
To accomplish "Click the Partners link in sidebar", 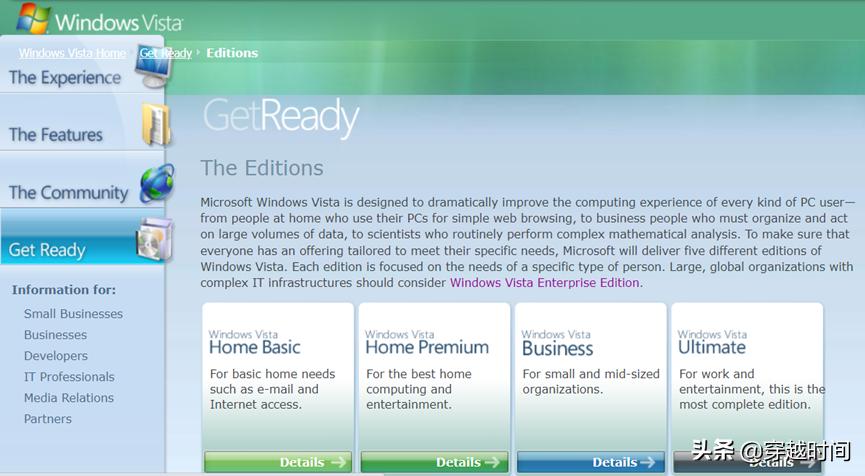I will [47, 419].
